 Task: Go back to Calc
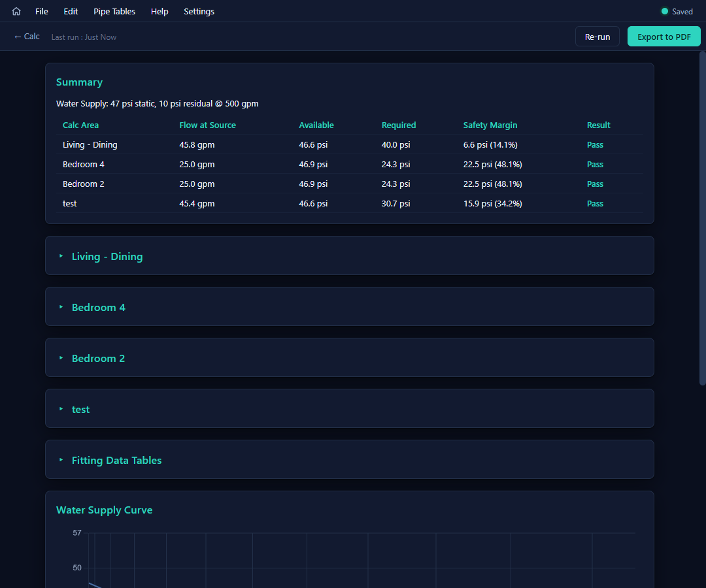27,37
